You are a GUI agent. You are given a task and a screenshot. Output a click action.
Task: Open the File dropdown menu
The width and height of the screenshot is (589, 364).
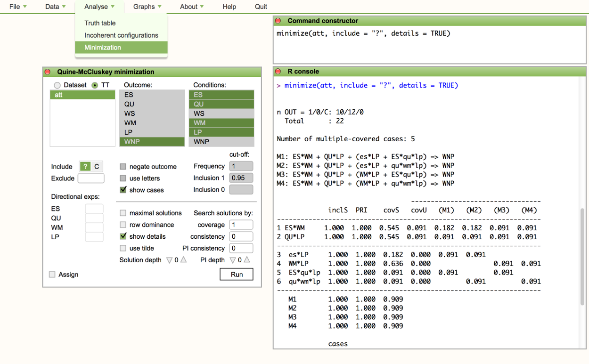click(x=18, y=7)
